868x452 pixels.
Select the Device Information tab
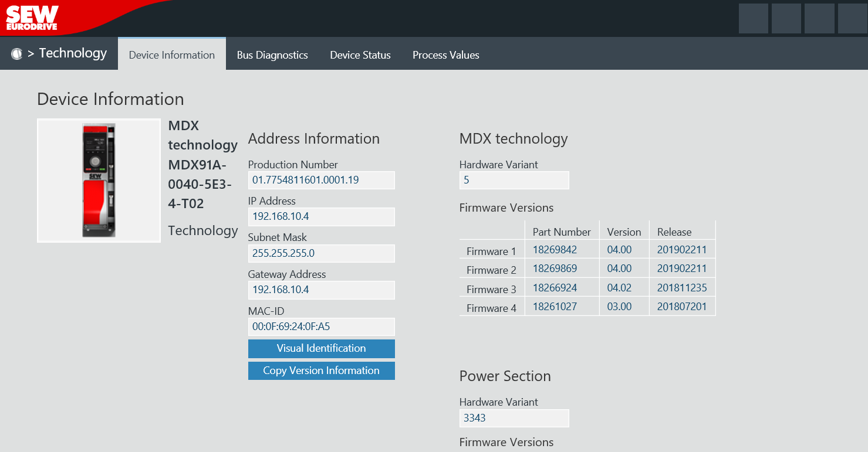point(172,55)
